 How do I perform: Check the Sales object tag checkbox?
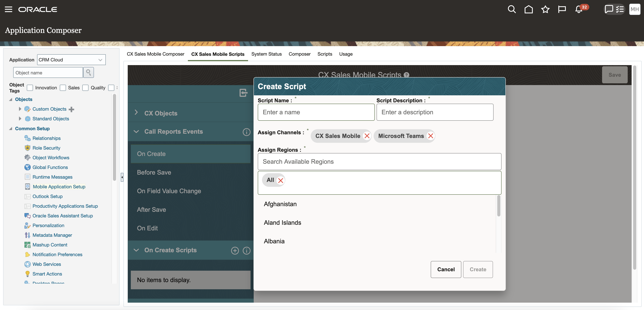pos(63,88)
